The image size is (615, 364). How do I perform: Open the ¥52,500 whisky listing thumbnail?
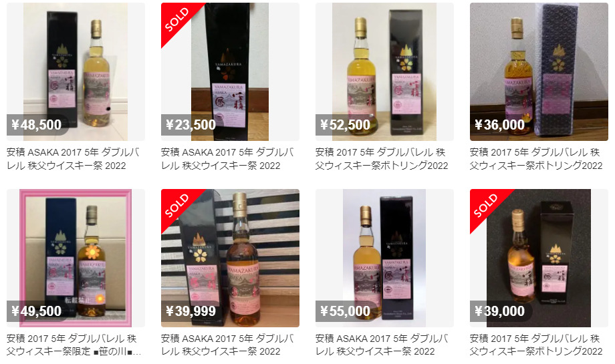(x=385, y=71)
